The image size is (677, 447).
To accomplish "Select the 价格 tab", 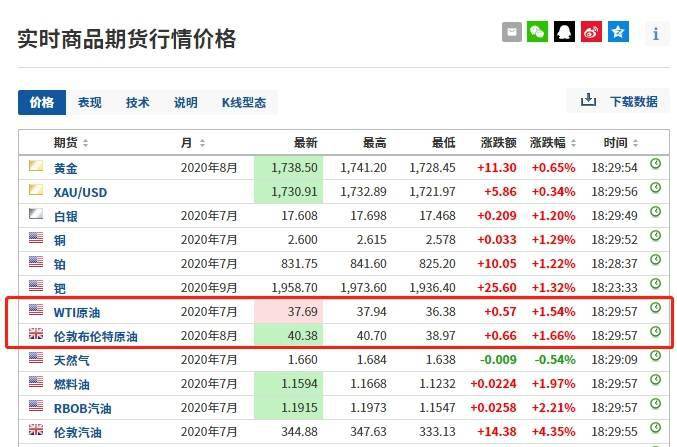I will click(42, 102).
